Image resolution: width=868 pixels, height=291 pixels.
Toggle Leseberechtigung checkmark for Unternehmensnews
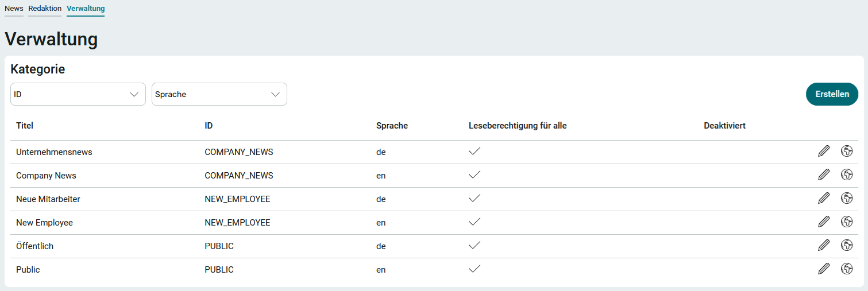pos(474,152)
